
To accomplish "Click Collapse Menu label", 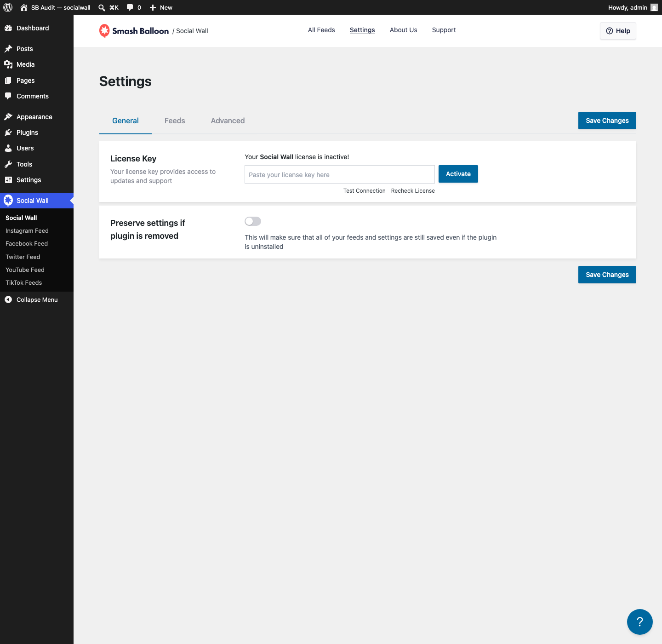I will pyautogui.click(x=37, y=299).
